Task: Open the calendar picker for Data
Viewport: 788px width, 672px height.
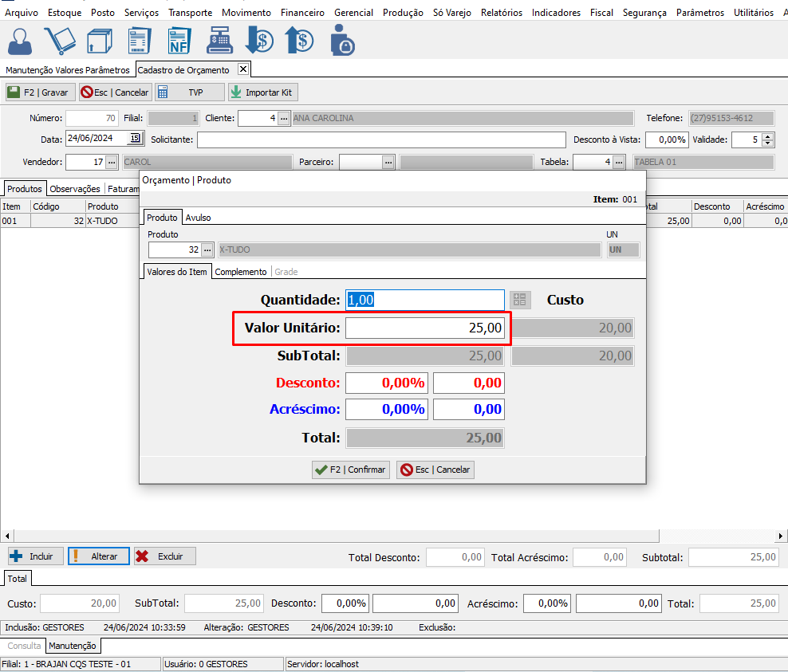Action: point(135,139)
